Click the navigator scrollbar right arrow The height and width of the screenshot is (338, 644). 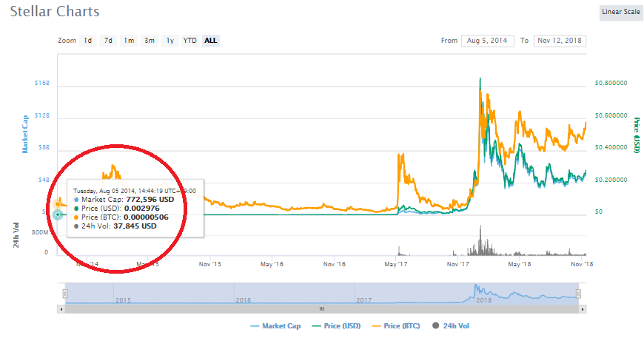click(583, 309)
